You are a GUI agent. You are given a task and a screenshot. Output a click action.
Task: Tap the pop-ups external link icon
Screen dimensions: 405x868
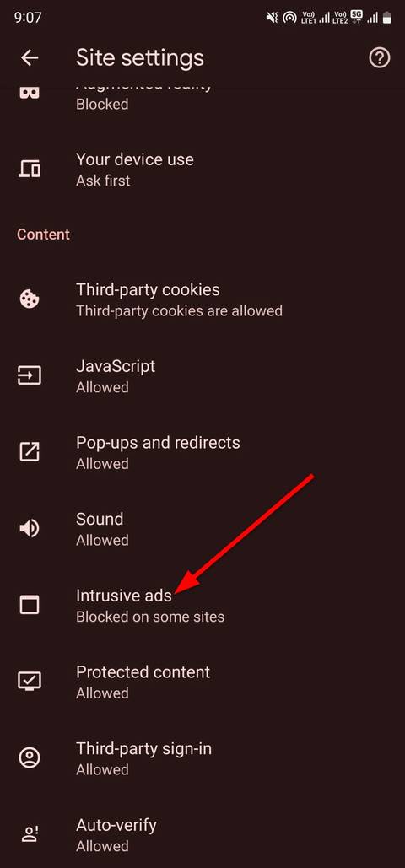(x=30, y=452)
